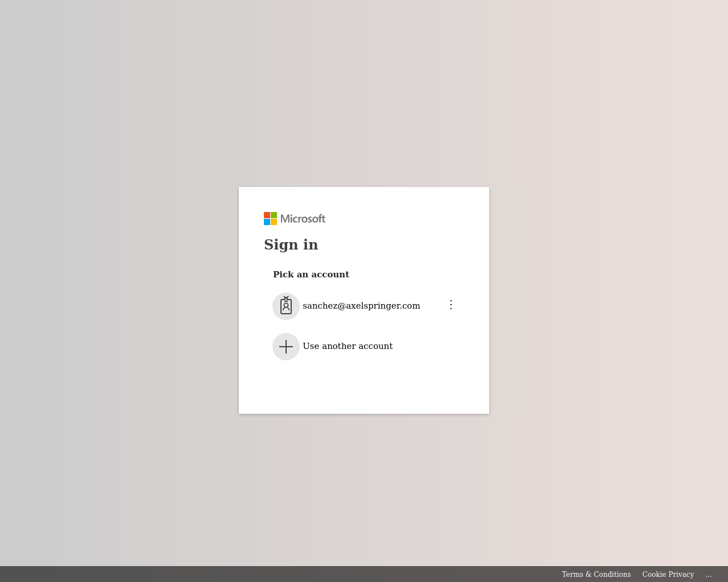
Task: Open the Terms & Conditions link
Action: pos(596,575)
